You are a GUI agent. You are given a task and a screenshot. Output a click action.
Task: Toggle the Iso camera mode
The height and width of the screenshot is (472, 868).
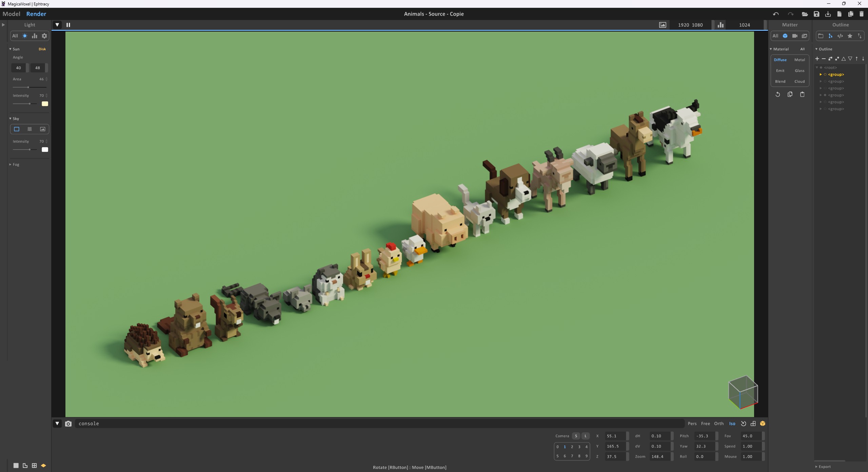click(x=732, y=424)
